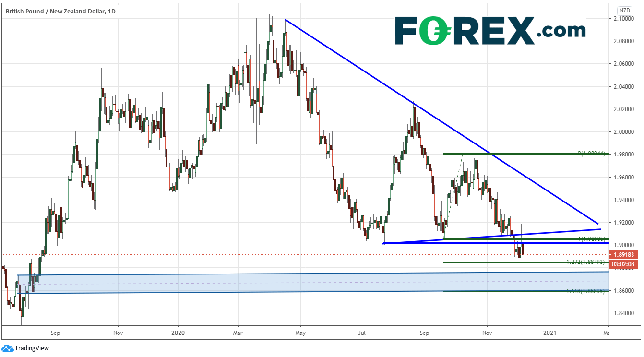
Task: Click the 1.94000 price axis label
Action: (x=624, y=200)
